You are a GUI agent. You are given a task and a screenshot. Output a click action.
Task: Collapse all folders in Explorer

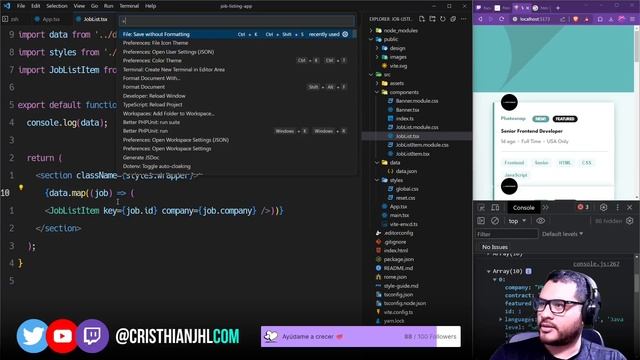[453, 19]
